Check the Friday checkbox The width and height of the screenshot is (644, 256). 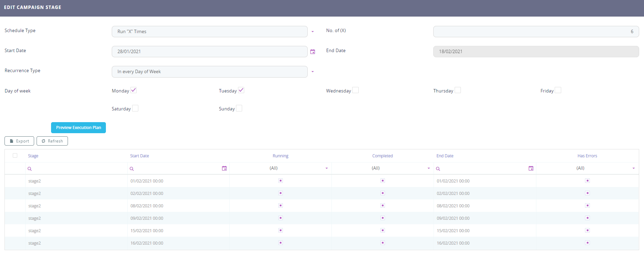(x=558, y=90)
